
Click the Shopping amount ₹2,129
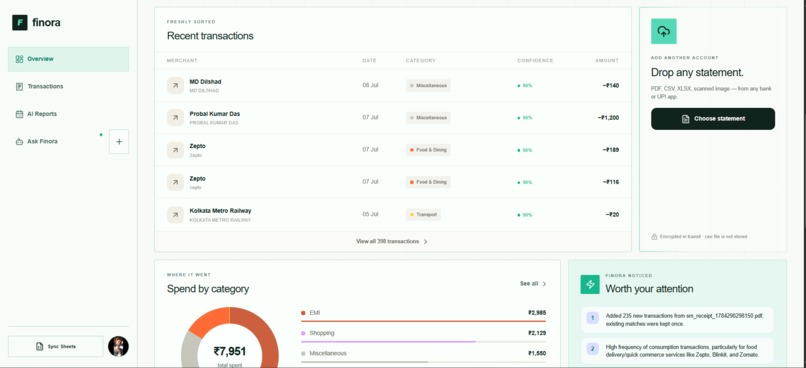tap(537, 333)
